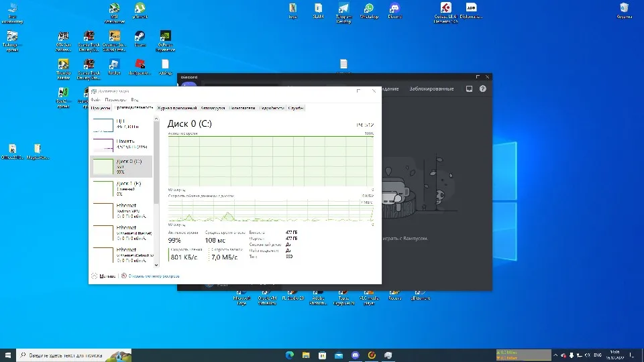Open the GeForce Experience desktop icon
The height and width of the screenshot is (362, 644).
164,38
